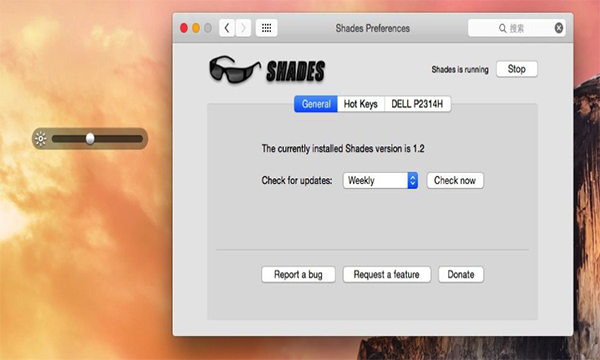Click Check now for updates
This screenshot has width=600, height=360.
click(455, 181)
